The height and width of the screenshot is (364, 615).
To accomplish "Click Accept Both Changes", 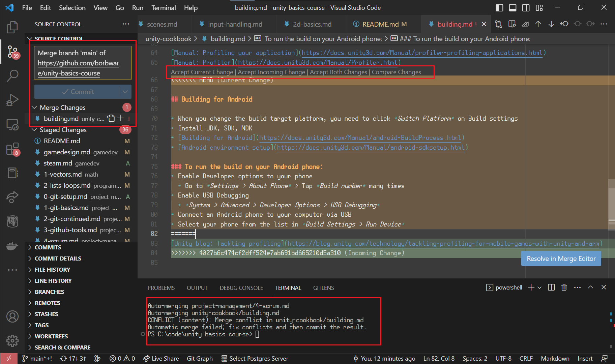I will [339, 72].
